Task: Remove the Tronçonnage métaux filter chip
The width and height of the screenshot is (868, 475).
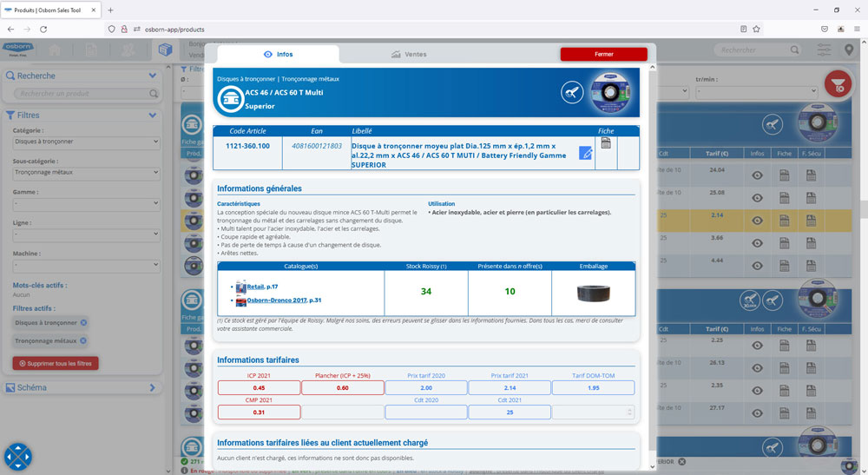Action: (x=83, y=341)
